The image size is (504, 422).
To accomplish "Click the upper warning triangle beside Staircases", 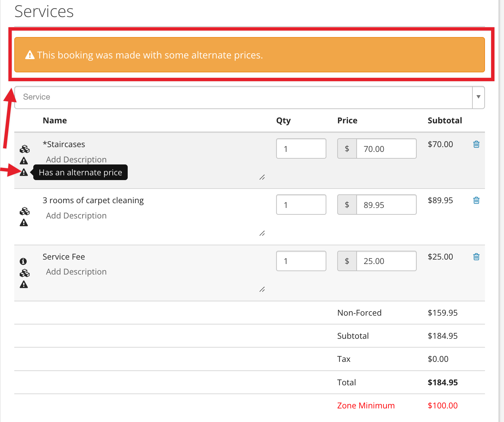I will [24, 160].
